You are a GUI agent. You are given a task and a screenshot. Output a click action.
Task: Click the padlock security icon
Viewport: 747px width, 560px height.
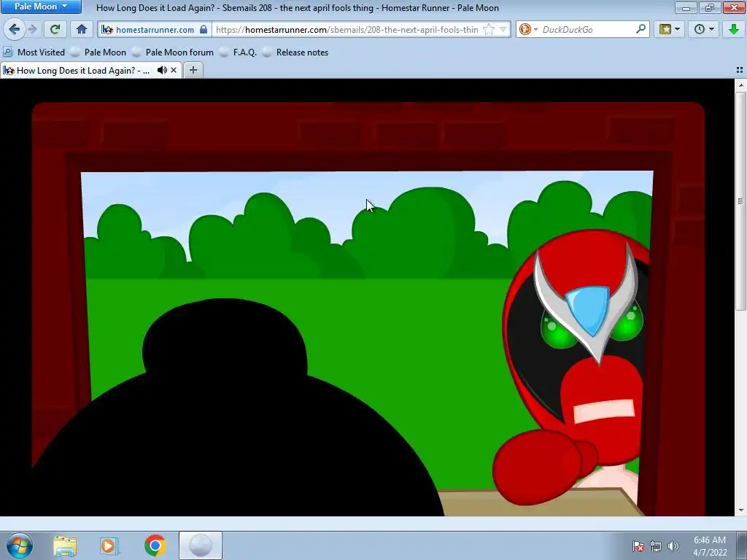click(204, 29)
